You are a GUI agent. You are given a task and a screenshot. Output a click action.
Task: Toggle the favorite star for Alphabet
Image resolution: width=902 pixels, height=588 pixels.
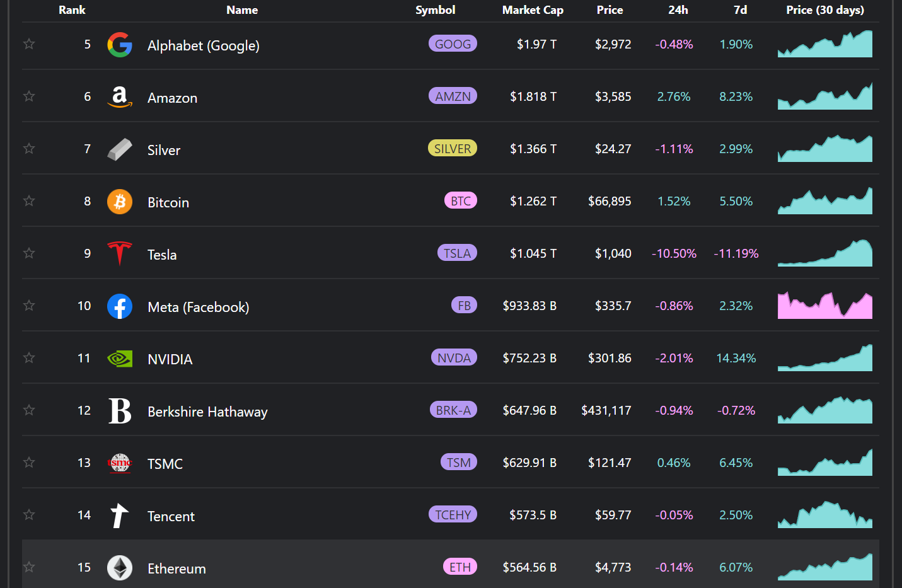[x=29, y=44]
